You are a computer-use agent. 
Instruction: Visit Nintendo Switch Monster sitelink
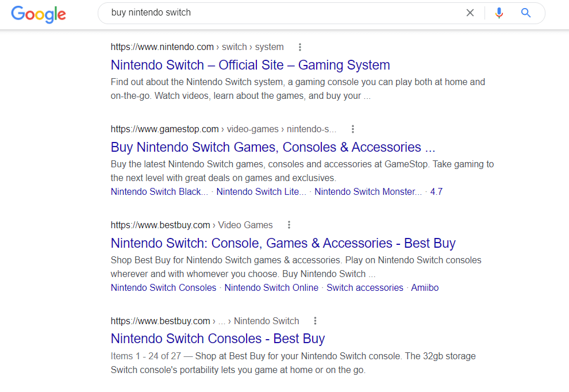(368, 192)
